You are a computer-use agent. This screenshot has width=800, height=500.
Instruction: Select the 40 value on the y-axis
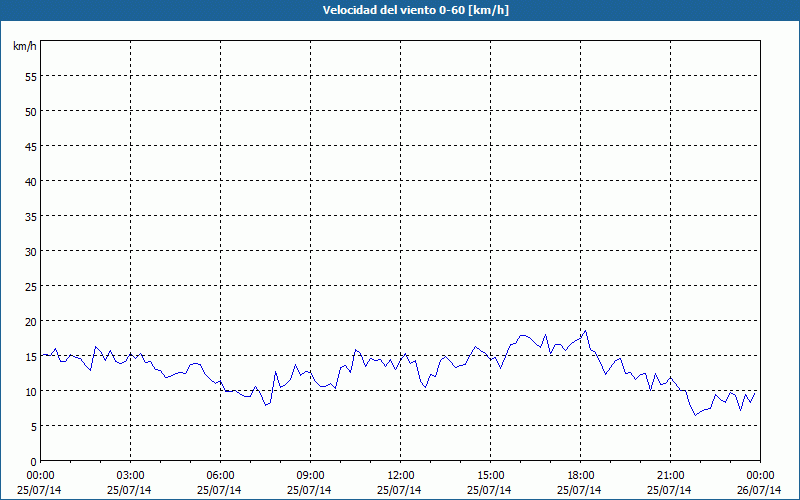[31, 182]
